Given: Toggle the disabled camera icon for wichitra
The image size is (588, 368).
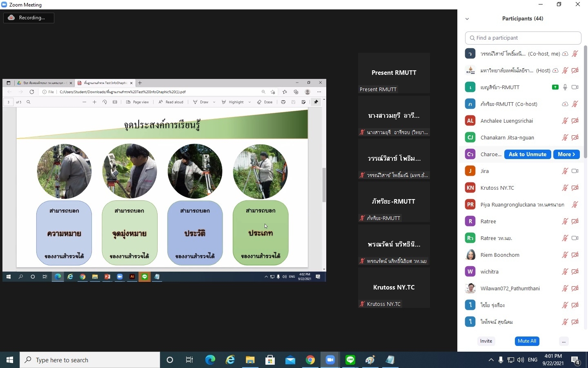Looking at the screenshot, I should (575, 272).
